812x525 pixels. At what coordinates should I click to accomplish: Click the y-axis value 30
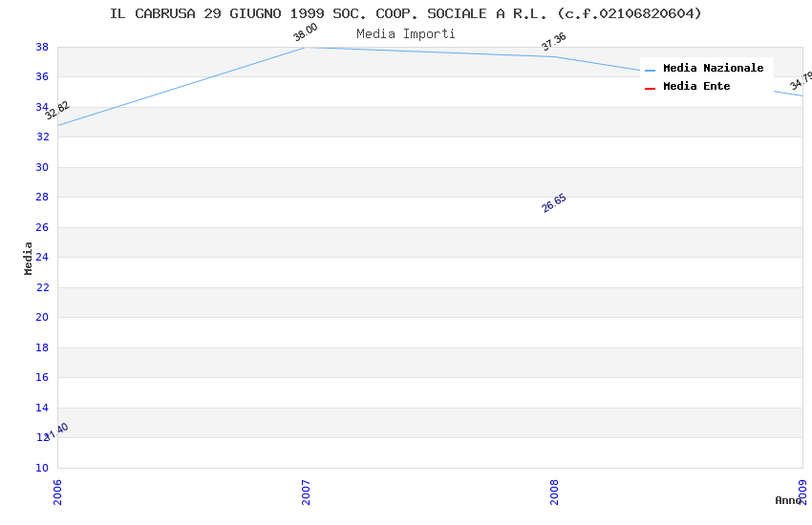(x=42, y=167)
